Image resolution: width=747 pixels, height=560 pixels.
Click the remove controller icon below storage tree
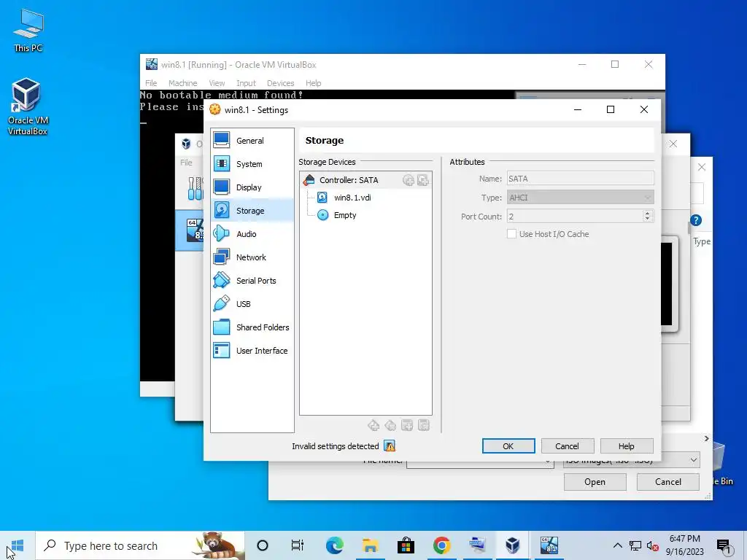[390, 425]
